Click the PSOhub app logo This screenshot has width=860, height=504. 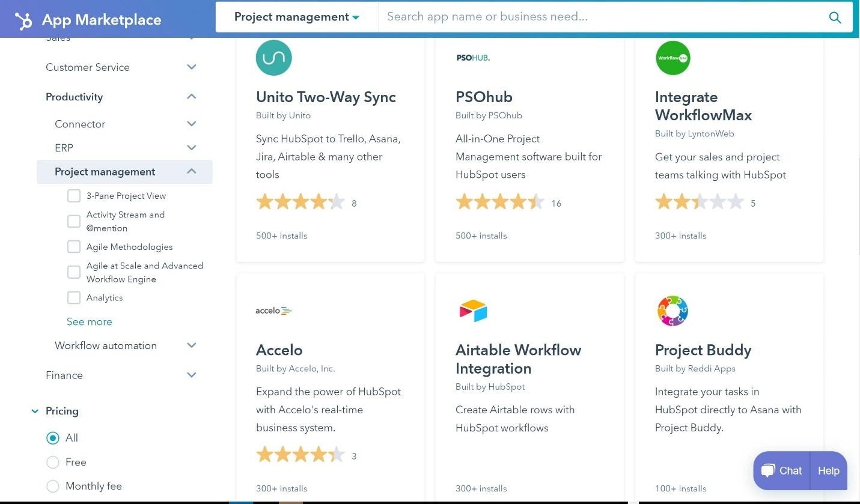tap(473, 57)
